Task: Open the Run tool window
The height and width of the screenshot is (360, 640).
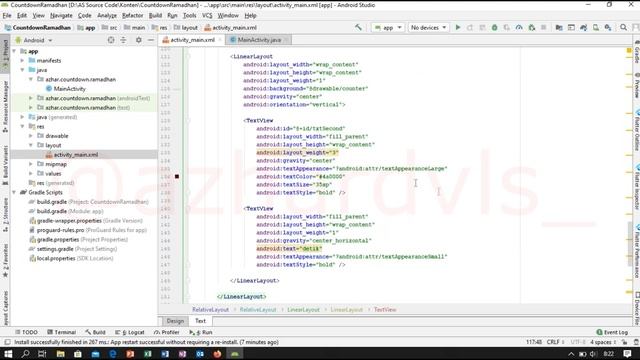Action: [x=201, y=332]
